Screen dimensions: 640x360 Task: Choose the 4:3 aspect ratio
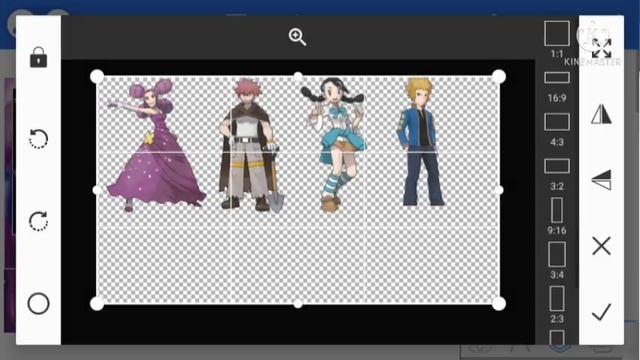pyautogui.click(x=557, y=129)
